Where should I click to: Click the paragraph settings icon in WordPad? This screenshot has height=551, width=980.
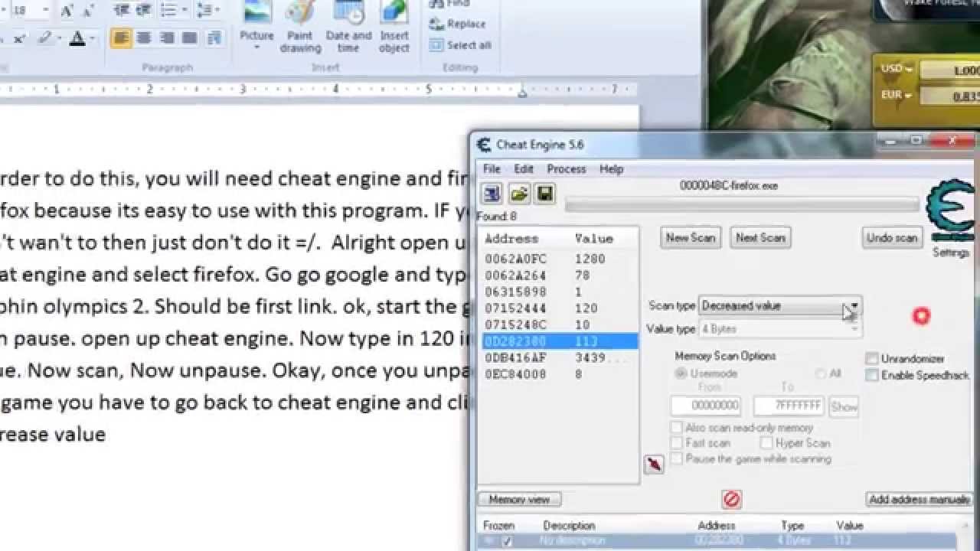[214, 37]
